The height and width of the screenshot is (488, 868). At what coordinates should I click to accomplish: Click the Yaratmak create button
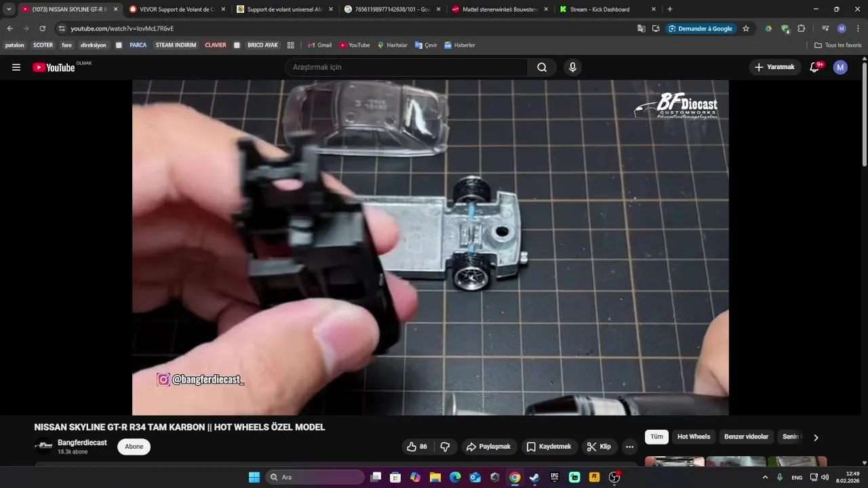pos(774,67)
